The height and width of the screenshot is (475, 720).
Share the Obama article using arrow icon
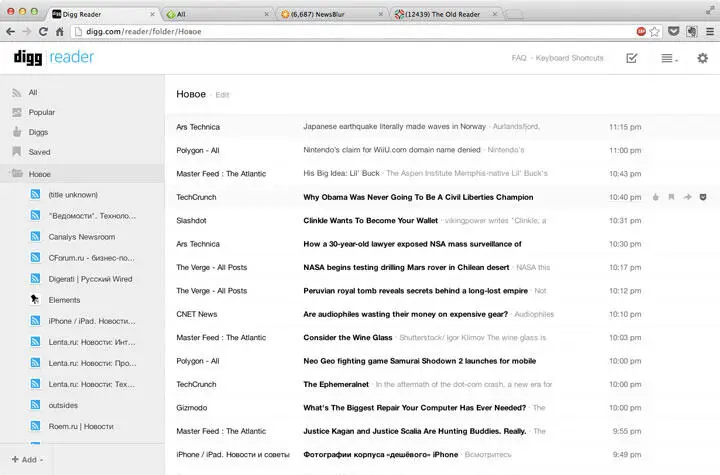[687, 197]
